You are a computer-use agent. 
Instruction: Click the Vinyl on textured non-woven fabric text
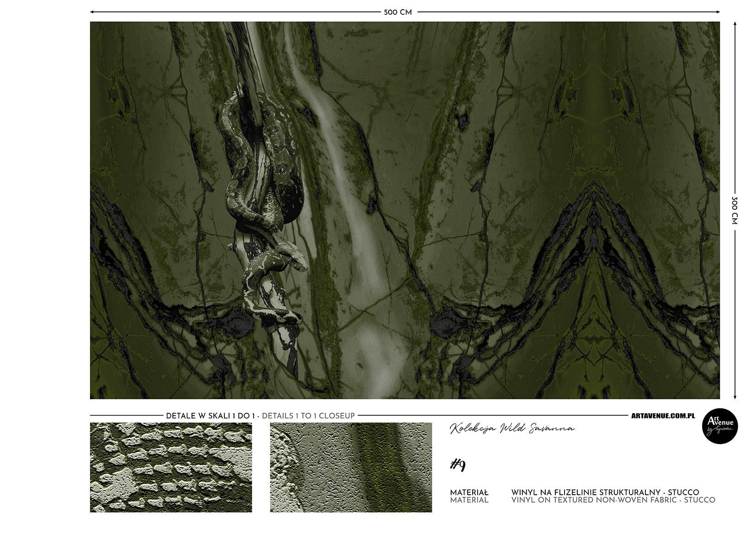point(613,500)
